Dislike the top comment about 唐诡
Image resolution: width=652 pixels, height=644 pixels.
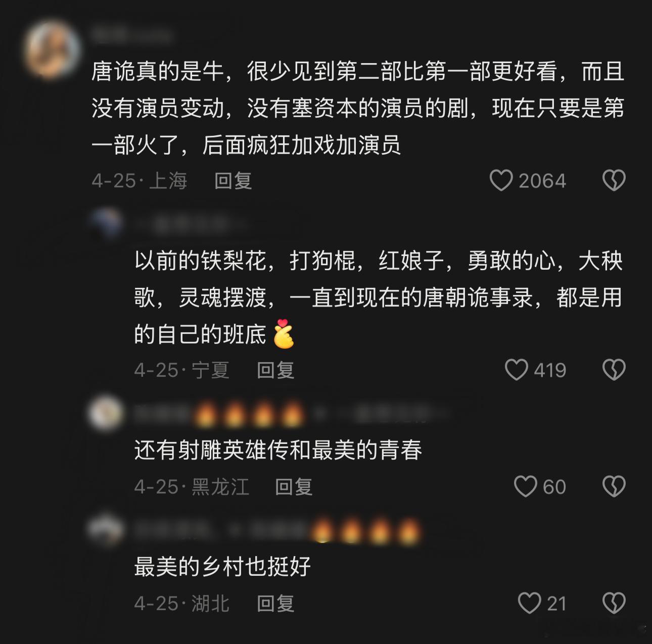tap(614, 180)
